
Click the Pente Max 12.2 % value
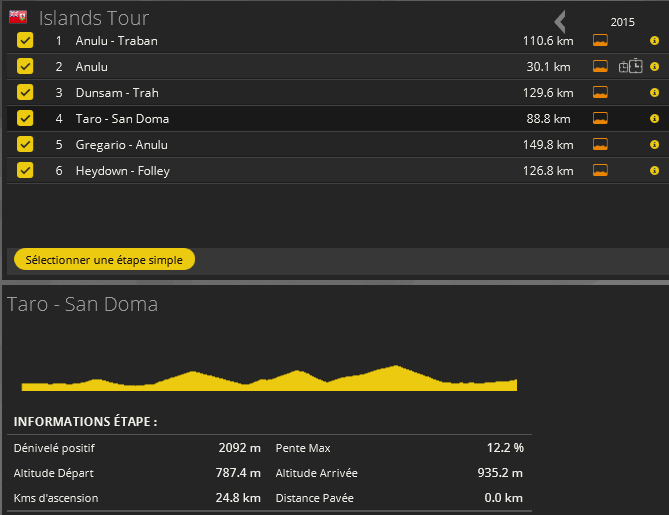(x=505, y=448)
